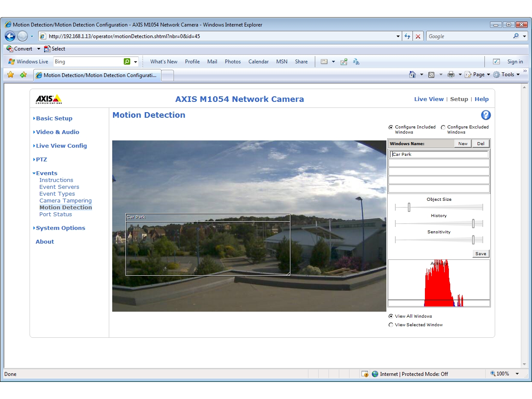Click the translate icon in Windows Live toolbar
532x399 pixels.
(356, 62)
